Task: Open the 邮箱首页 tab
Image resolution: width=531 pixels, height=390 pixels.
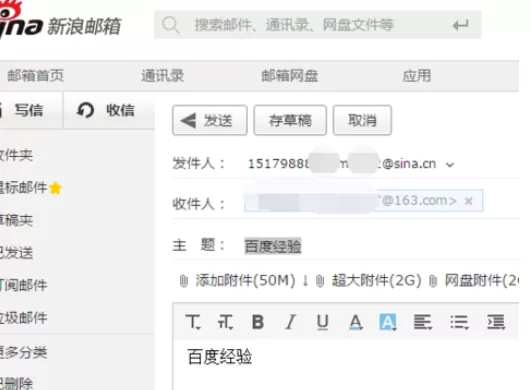Action: point(36,75)
